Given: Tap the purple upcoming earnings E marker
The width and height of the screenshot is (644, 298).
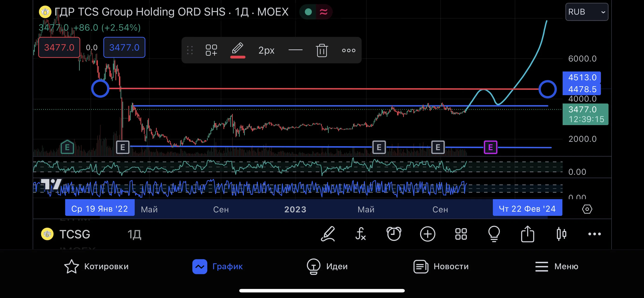Looking at the screenshot, I should [x=491, y=147].
